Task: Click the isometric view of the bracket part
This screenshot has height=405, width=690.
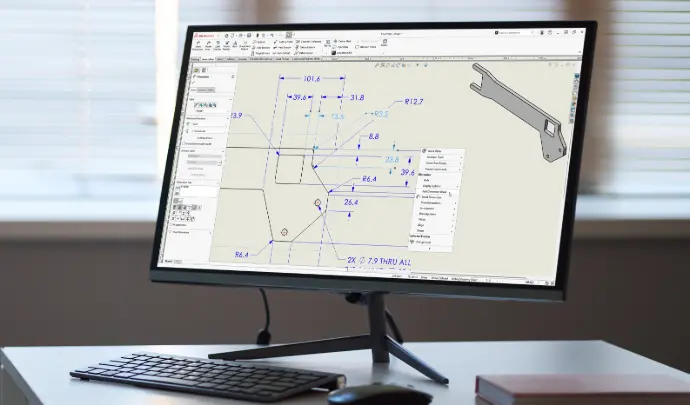Action: pyautogui.click(x=518, y=112)
